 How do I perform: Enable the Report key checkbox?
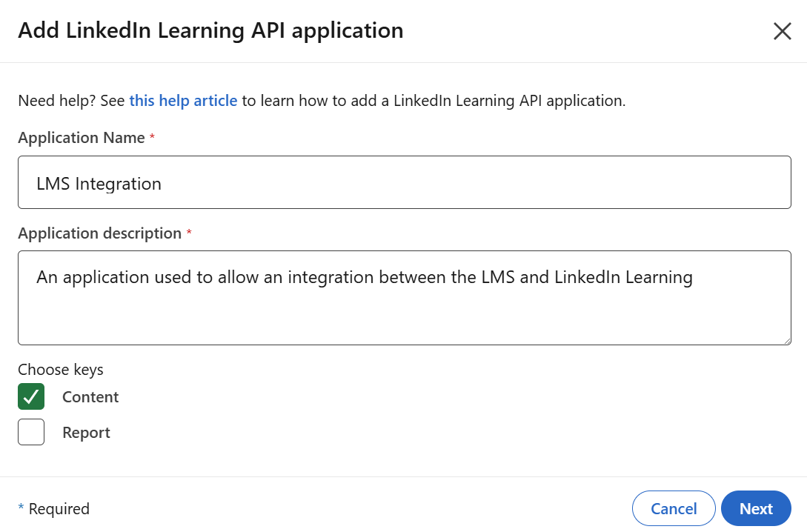(31, 432)
